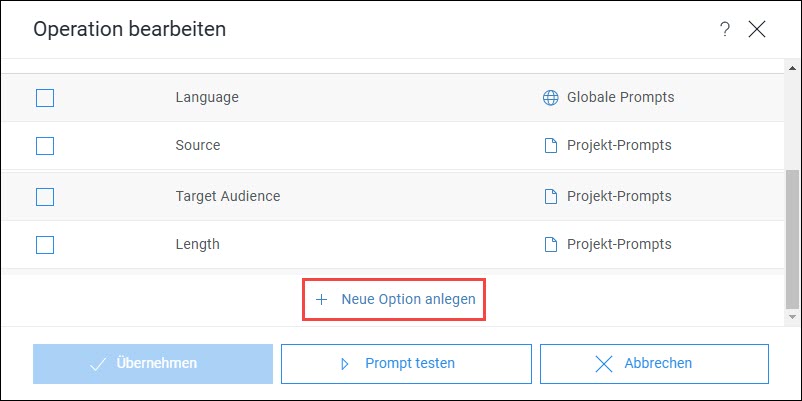Create a new option via Neue Option anlegen

(394, 300)
